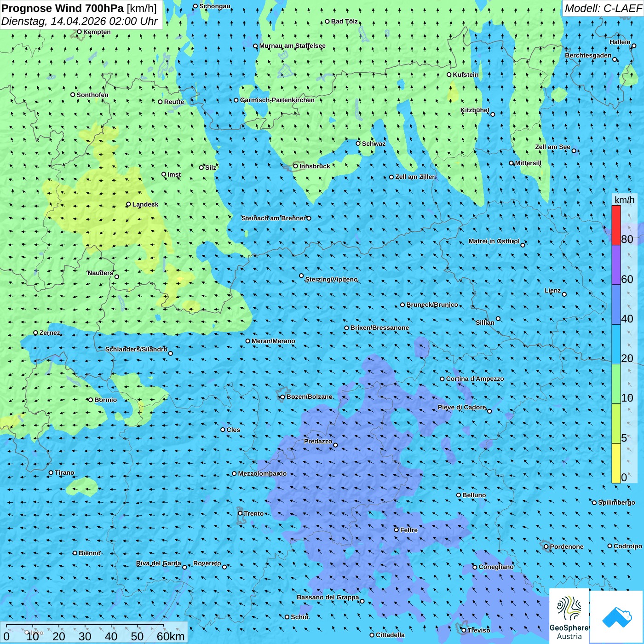Click the Landeck city label
The width and height of the screenshot is (644, 644).
(145, 204)
